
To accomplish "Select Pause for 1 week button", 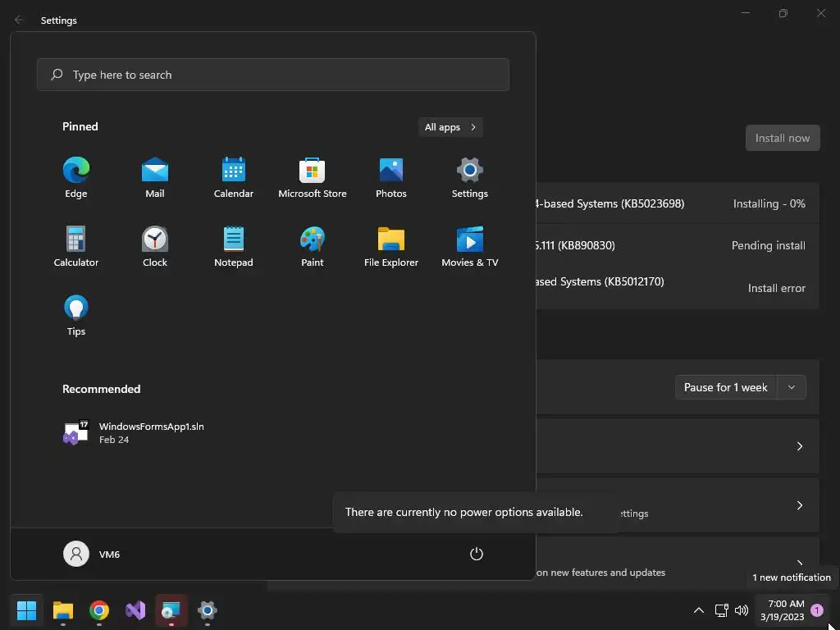I will tap(726, 387).
